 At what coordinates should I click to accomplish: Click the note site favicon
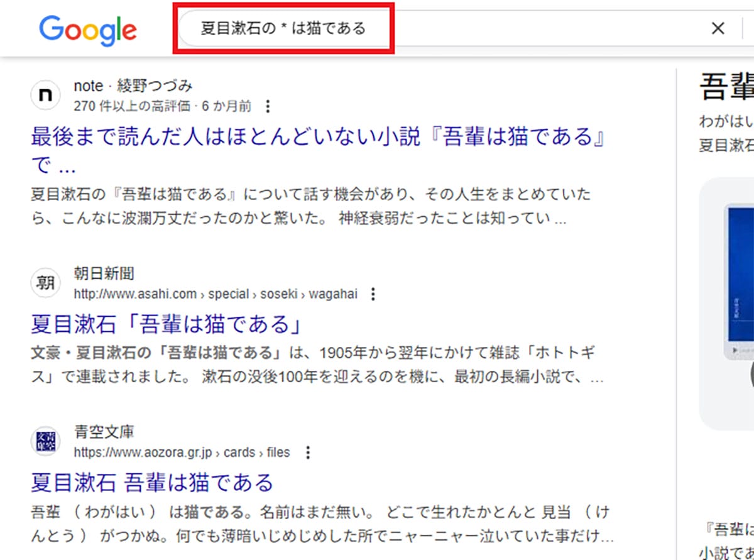tap(45, 94)
